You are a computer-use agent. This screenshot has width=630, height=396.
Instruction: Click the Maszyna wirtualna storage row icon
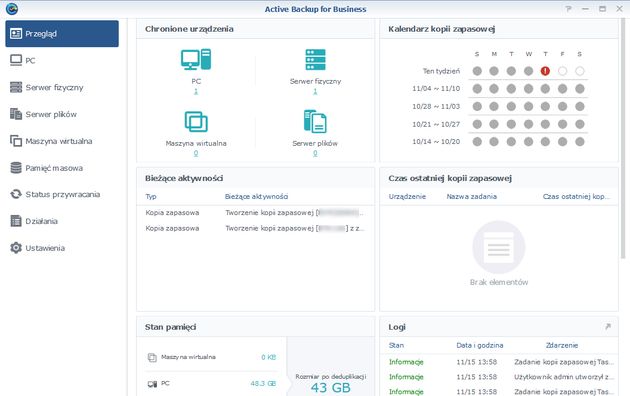[x=152, y=357]
